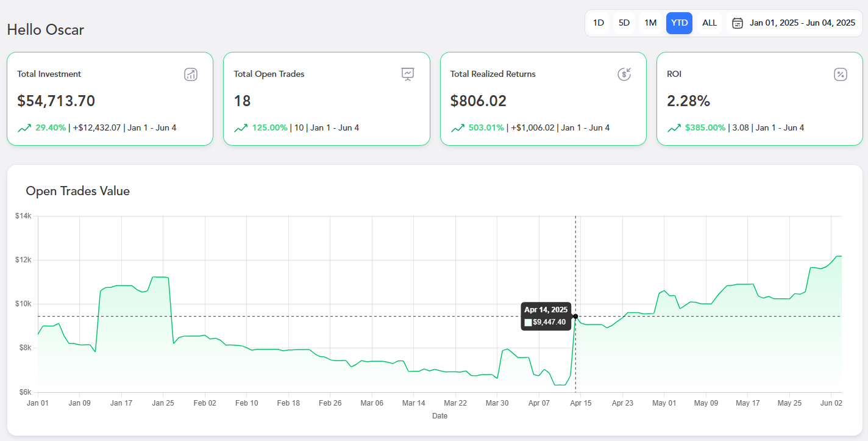Select the YTD range button
868x441 pixels.
[x=679, y=23]
